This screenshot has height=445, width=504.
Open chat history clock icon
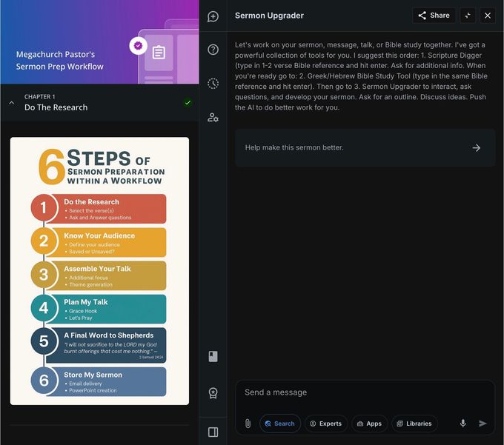pyautogui.click(x=213, y=84)
